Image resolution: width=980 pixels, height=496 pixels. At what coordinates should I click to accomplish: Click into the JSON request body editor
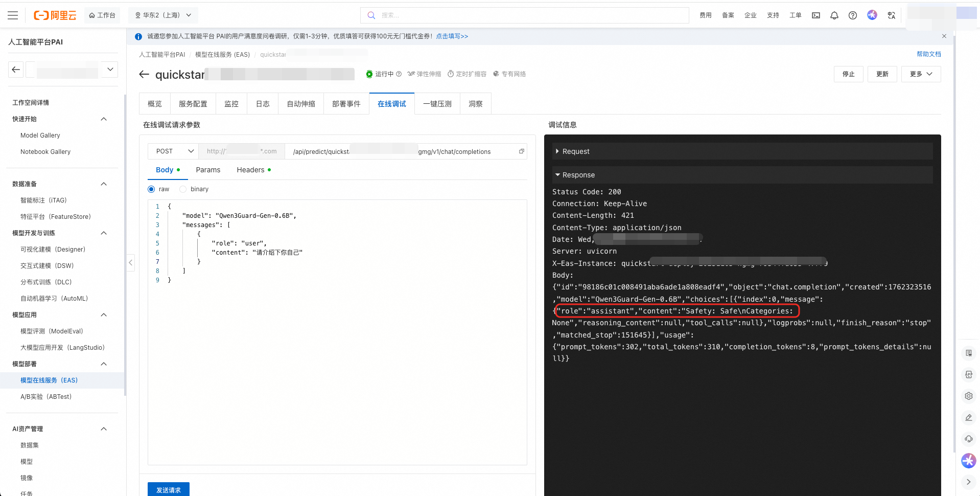click(x=337, y=332)
